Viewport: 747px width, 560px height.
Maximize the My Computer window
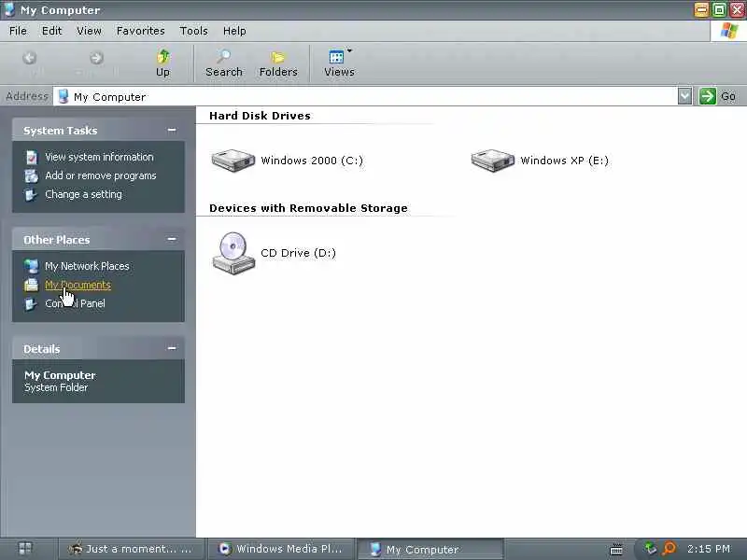click(x=719, y=9)
